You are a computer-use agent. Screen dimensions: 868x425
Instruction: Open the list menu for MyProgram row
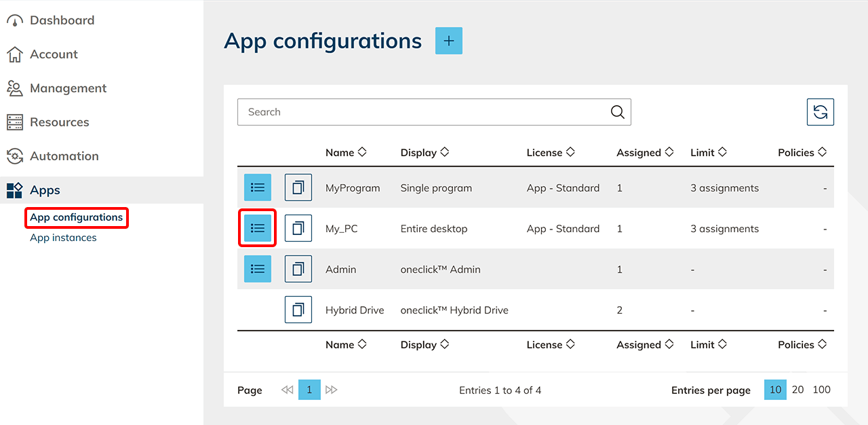tap(258, 187)
